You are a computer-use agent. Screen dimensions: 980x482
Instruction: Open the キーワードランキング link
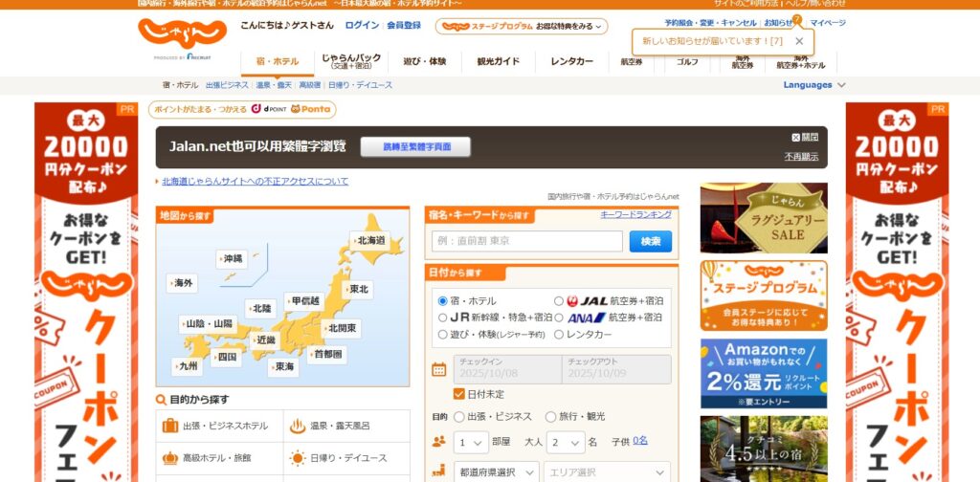tap(636, 214)
